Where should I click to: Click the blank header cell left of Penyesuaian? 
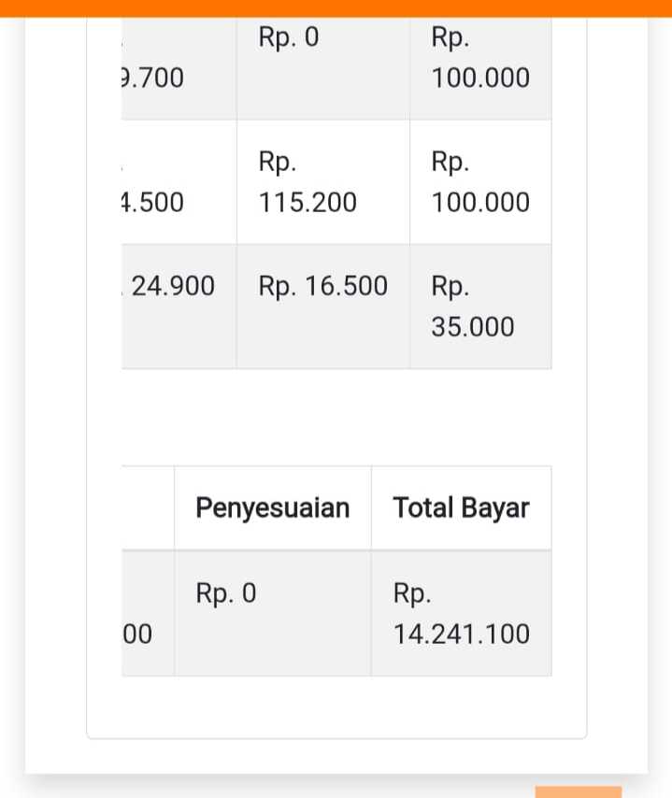(148, 507)
